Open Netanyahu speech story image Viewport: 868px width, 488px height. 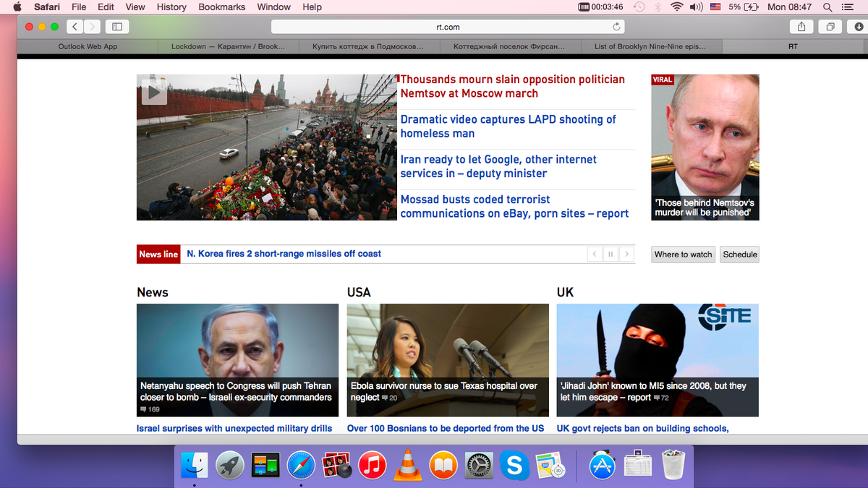coord(237,360)
